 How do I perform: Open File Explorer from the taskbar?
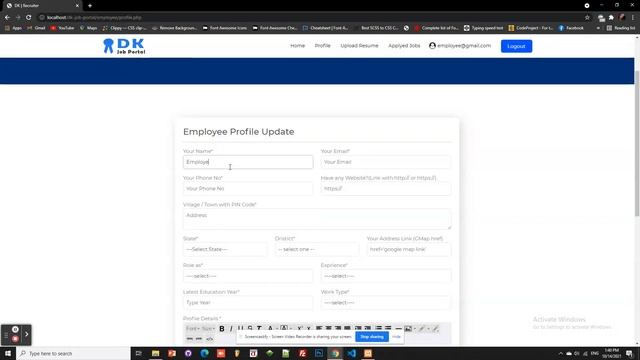156,353
